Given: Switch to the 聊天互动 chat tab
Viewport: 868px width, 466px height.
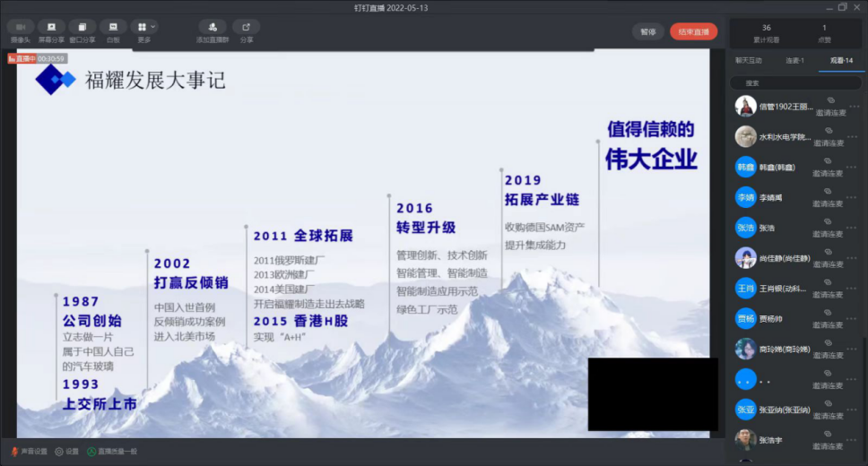Looking at the screenshot, I should tap(748, 60).
